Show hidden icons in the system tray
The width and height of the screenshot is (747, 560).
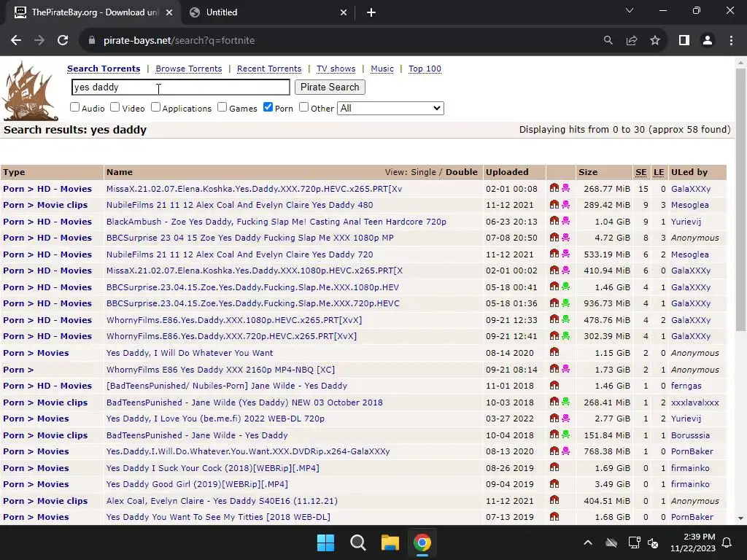point(588,542)
